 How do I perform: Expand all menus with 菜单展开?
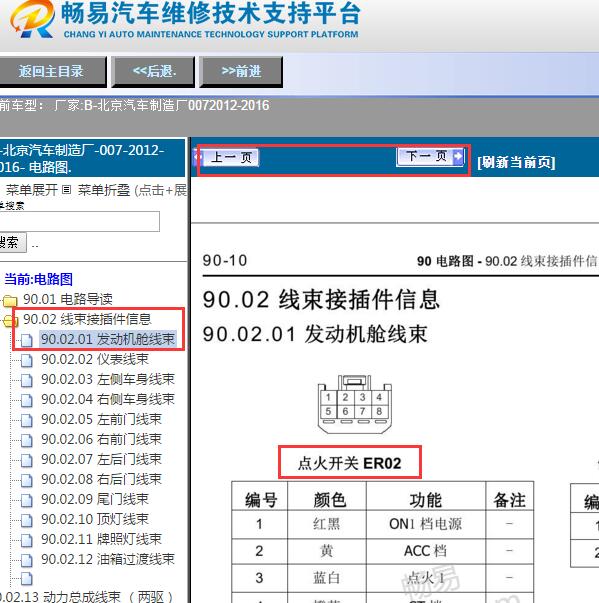(x=32, y=190)
